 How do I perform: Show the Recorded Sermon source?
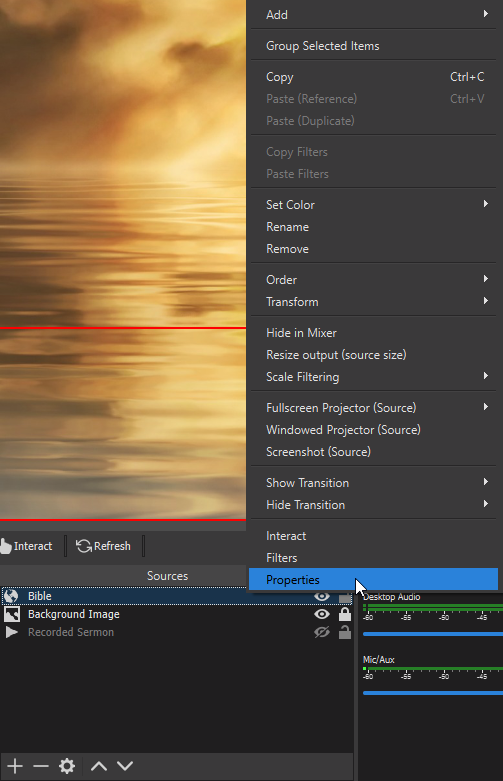pos(322,632)
